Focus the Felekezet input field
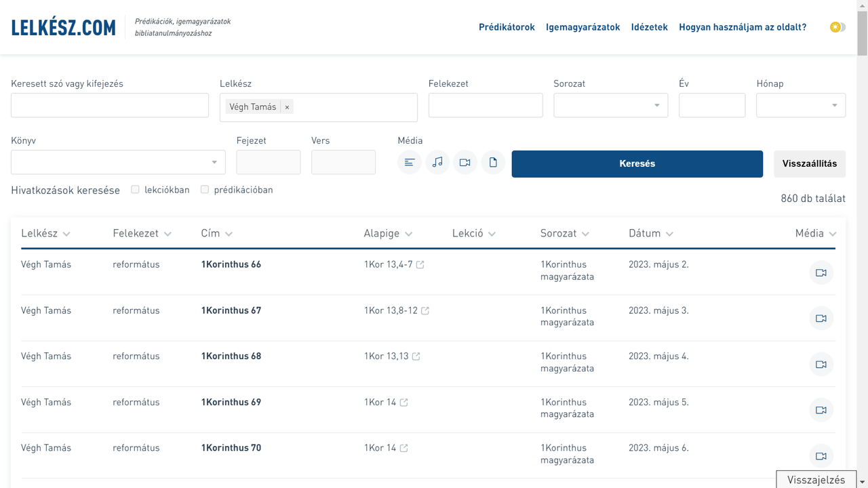Image resolution: width=868 pixels, height=488 pixels. click(486, 105)
